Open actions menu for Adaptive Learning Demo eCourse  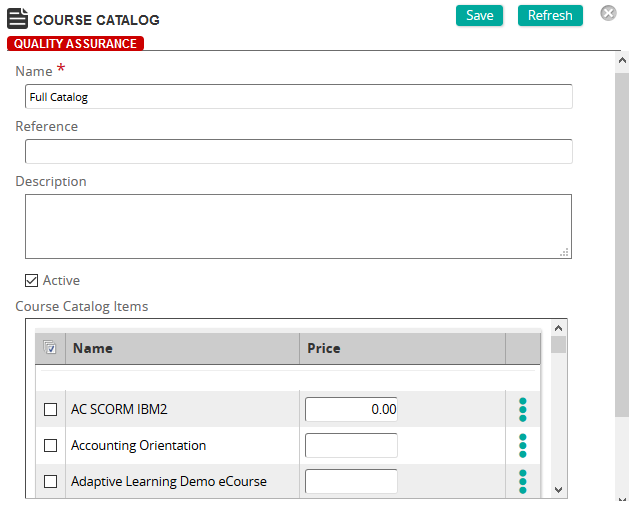click(x=522, y=481)
